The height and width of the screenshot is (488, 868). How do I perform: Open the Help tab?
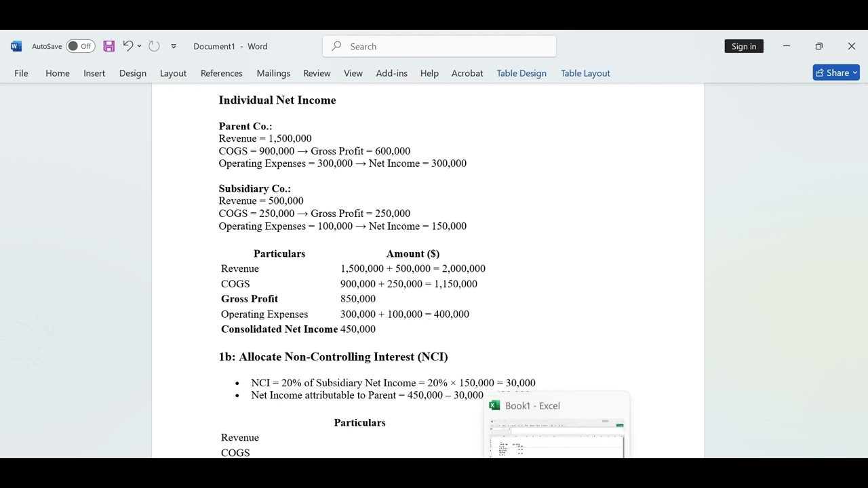(x=429, y=73)
